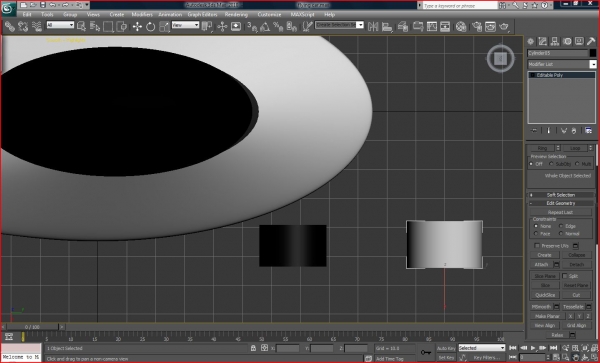This screenshot has height=363, width=600.
Task: Click the MSmooth button
Action: tap(541, 307)
